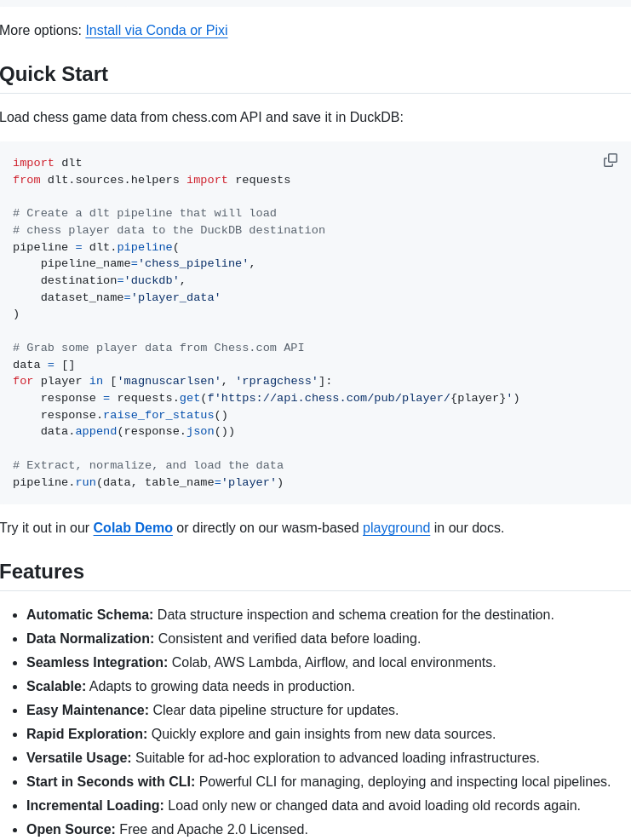Click the Start in Seconds with CLI bullet
This screenshot has height=840, width=631.
click(109, 781)
